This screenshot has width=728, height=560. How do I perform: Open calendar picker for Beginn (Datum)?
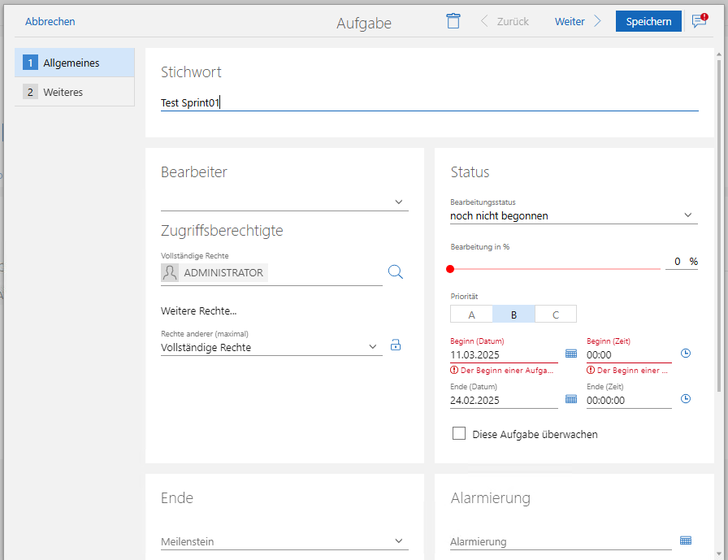click(x=570, y=354)
